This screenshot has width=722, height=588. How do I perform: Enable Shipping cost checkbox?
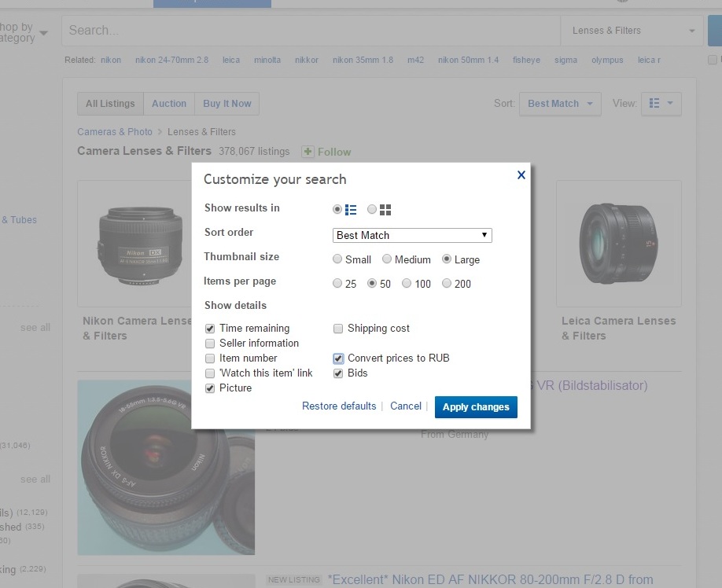338,329
